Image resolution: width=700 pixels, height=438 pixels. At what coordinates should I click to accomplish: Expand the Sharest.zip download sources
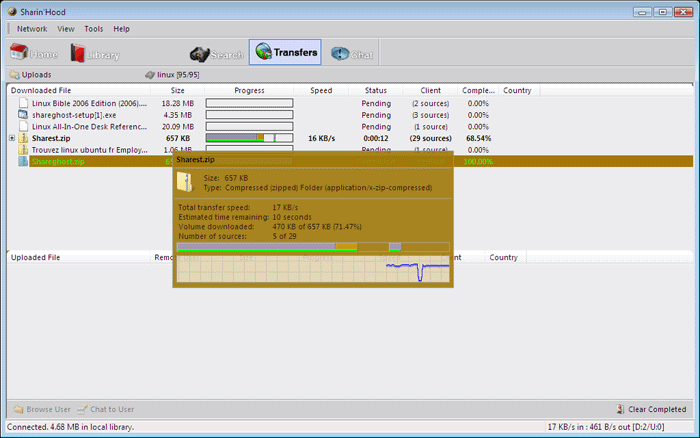tap(12, 138)
